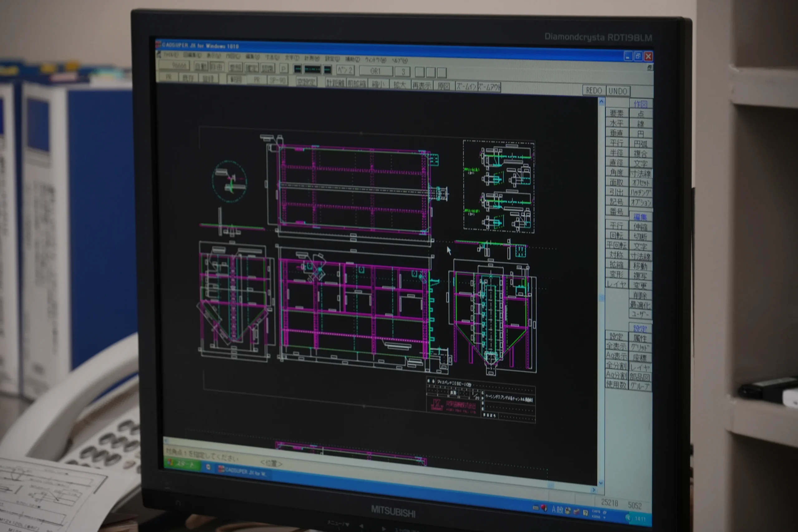This screenshot has height=532, width=798.
Task: Click the dash-dot line style swatch
Action: click(312, 69)
